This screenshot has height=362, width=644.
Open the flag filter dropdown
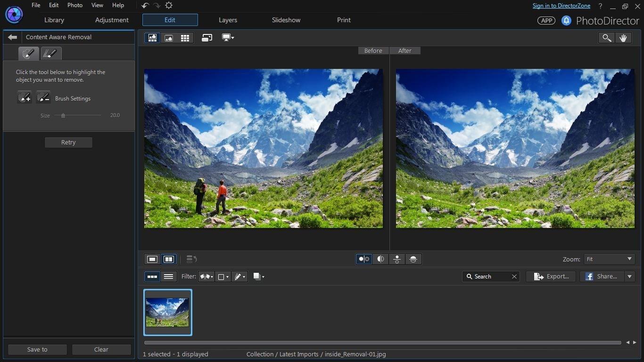[x=206, y=277]
